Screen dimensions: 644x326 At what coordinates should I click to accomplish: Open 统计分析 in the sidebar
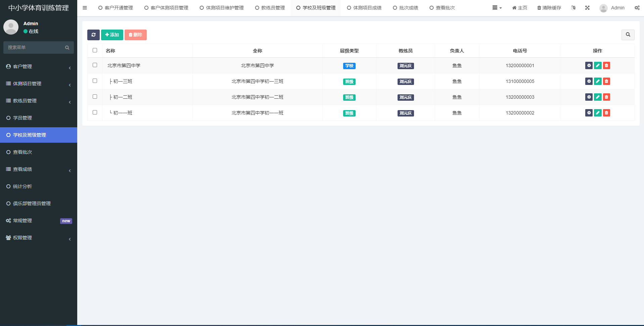click(x=22, y=187)
